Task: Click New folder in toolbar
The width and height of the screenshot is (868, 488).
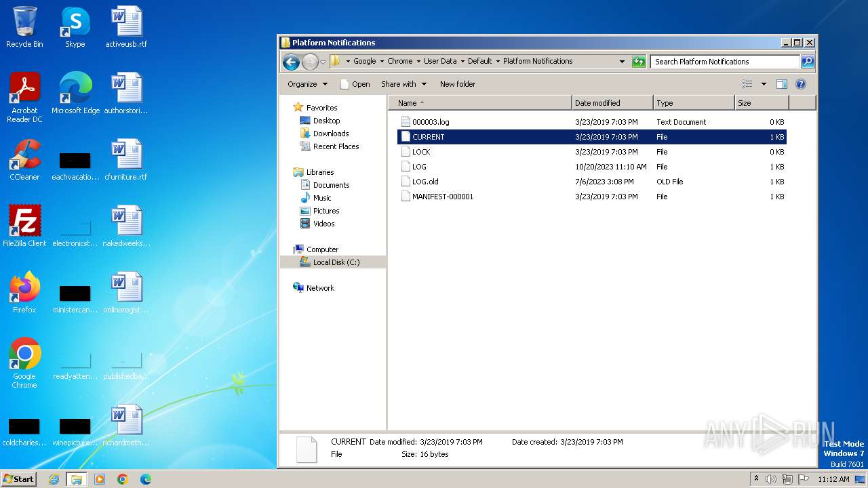Action: coord(458,84)
